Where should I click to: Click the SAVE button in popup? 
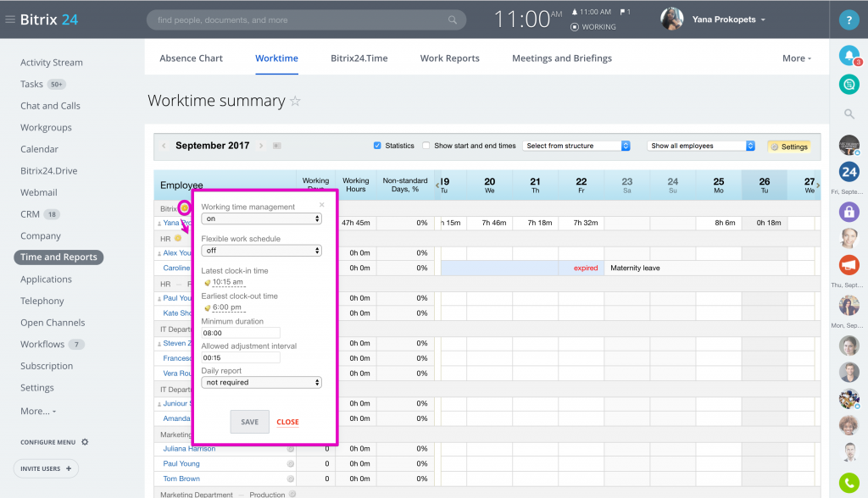point(250,422)
